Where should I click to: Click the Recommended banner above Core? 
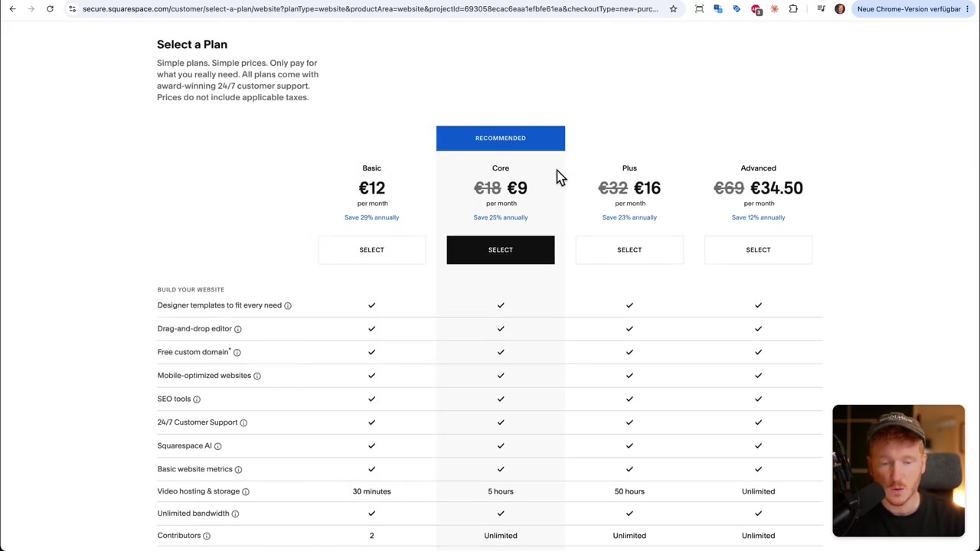[x=501, y=139]
